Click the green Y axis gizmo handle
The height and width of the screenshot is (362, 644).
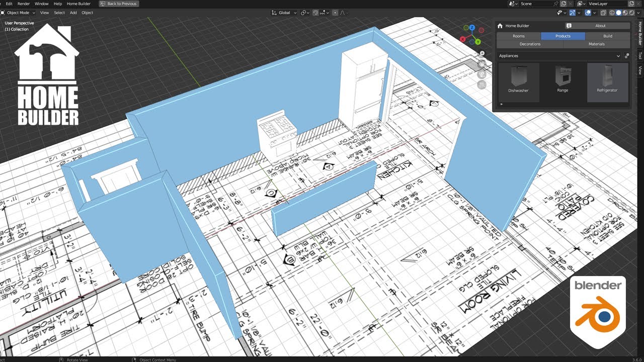click(478, 42)
